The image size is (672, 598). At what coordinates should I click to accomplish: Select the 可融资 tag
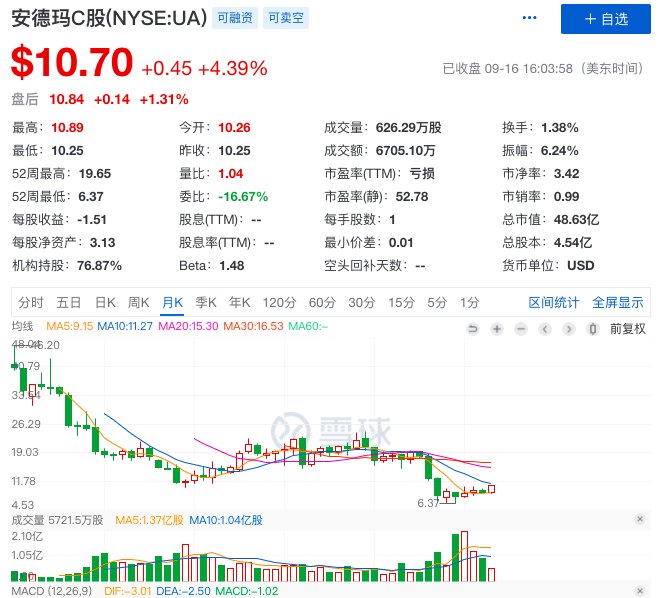click(x=235, y=18)
